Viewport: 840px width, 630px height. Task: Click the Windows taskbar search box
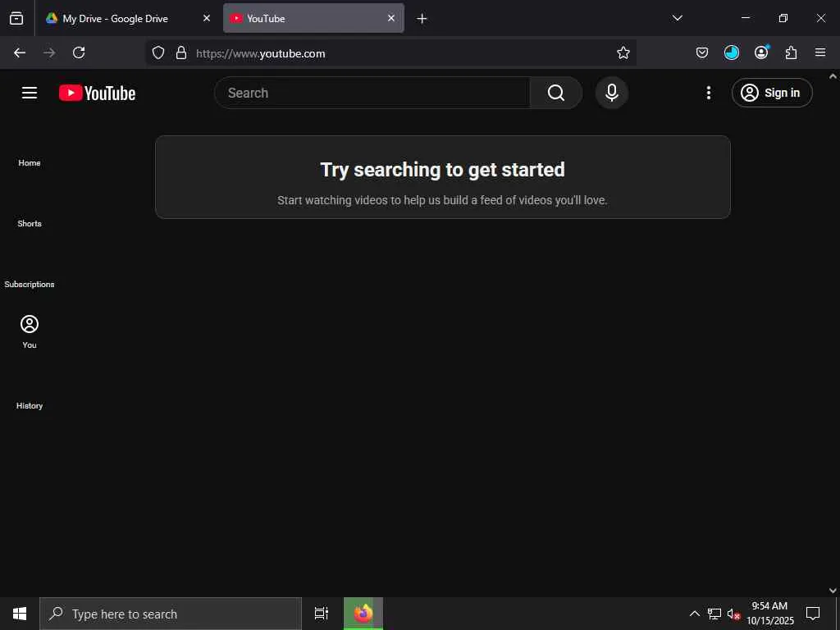171,614
